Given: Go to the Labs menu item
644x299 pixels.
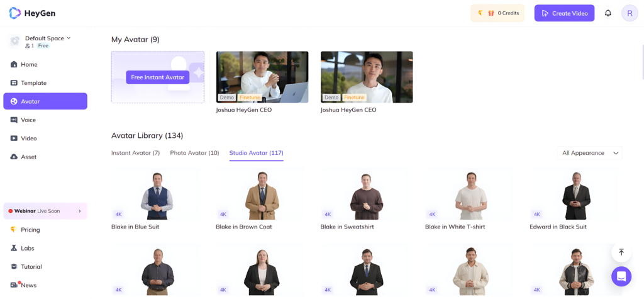Looking at the screenshot, I should 45,248.
